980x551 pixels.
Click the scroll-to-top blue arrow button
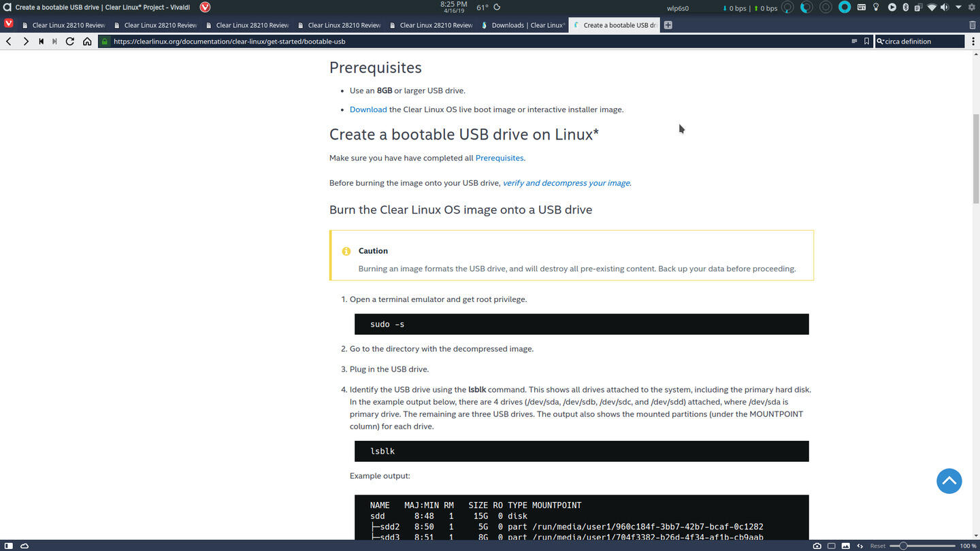point(949,481)
